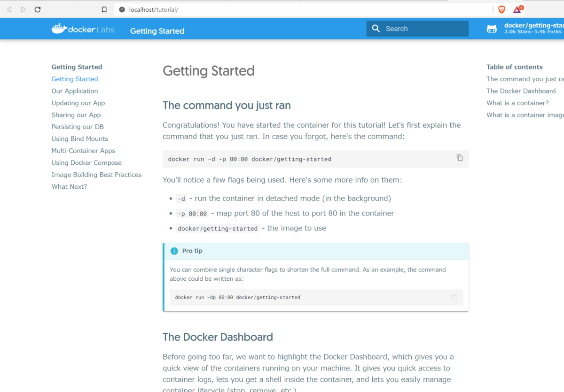Viewport: 564px width, 392px height.
Task: Click the site info icon in address bar
Action: click(x=122, y=9)
